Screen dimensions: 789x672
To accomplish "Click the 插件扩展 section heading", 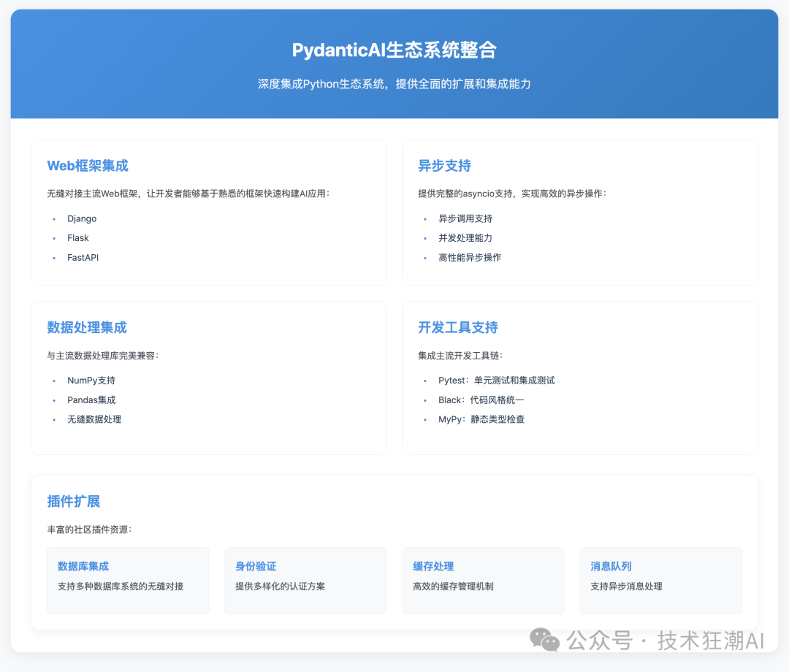I will coord(74,502).
